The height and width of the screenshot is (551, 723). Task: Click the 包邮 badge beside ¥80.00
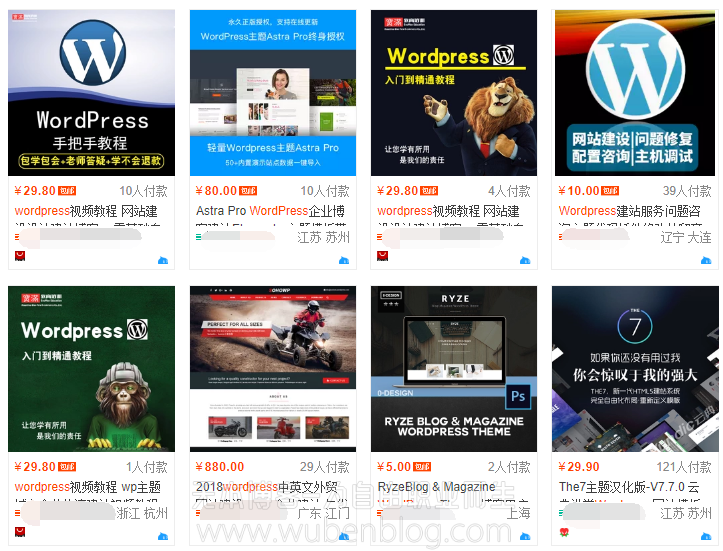pos(248,191)
